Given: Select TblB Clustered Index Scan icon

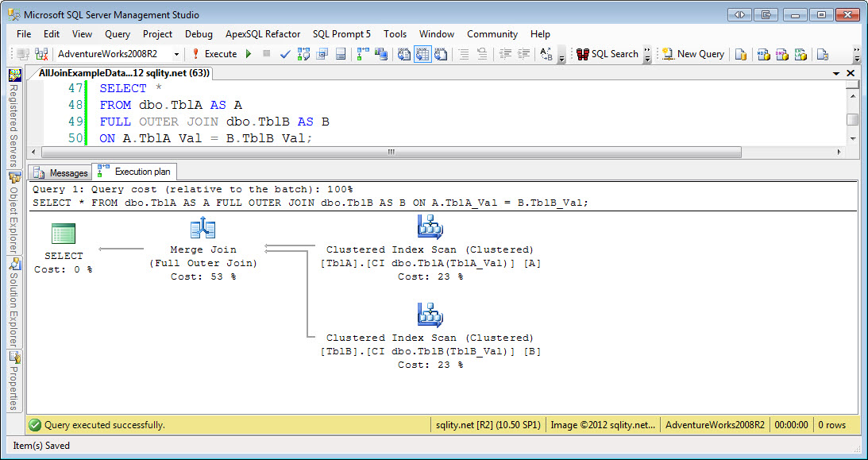Looking at the screenshot, I should pos(430,315).
